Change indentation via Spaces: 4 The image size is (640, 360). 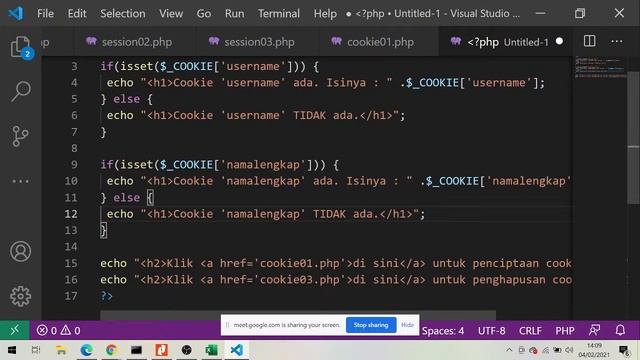[443, 331]
